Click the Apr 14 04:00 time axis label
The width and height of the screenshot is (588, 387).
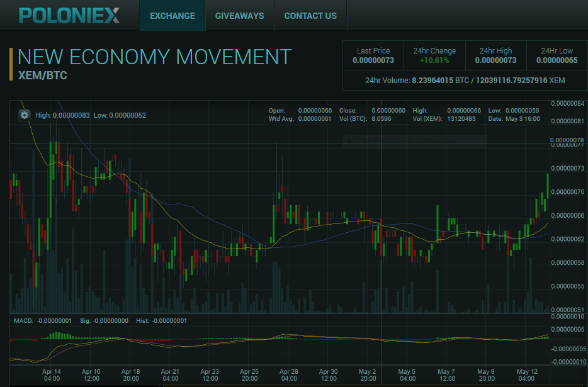pyautogui.click(x=52, y=375)
